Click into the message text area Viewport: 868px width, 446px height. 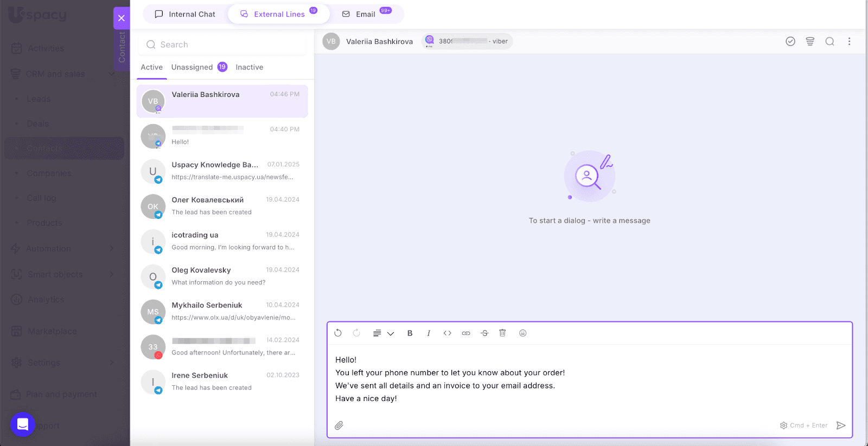pyautogui.click(x=590, y=379)
